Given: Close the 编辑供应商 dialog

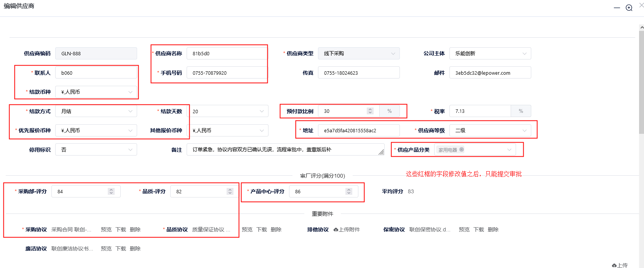Looking at the screenshot, I should pos(641,5).
